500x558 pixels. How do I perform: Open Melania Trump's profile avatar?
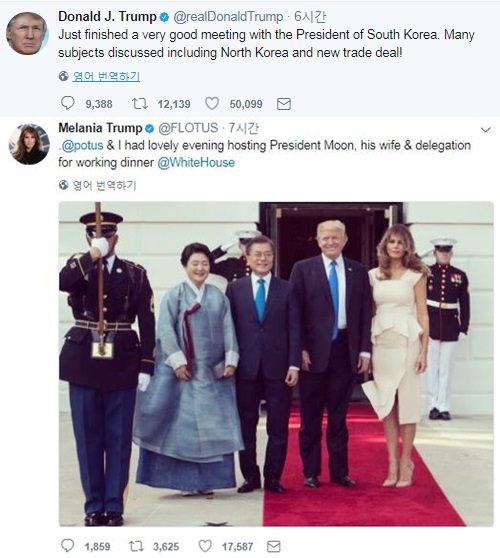29,144
